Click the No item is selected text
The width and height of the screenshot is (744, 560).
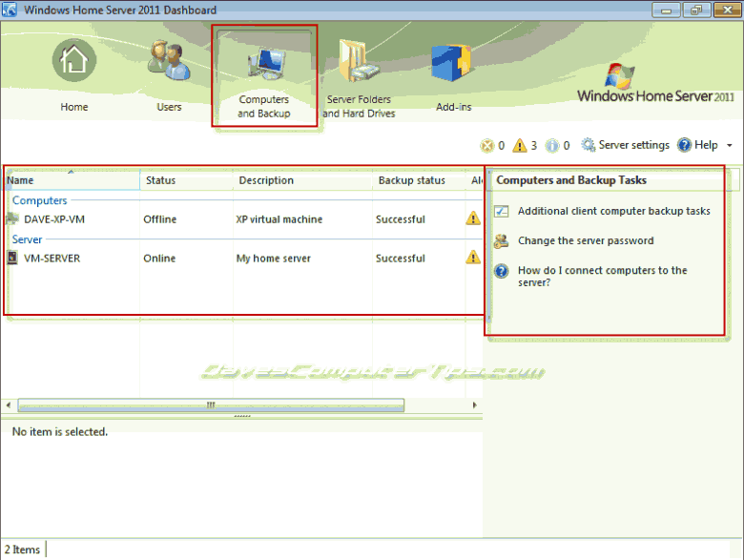60,431
